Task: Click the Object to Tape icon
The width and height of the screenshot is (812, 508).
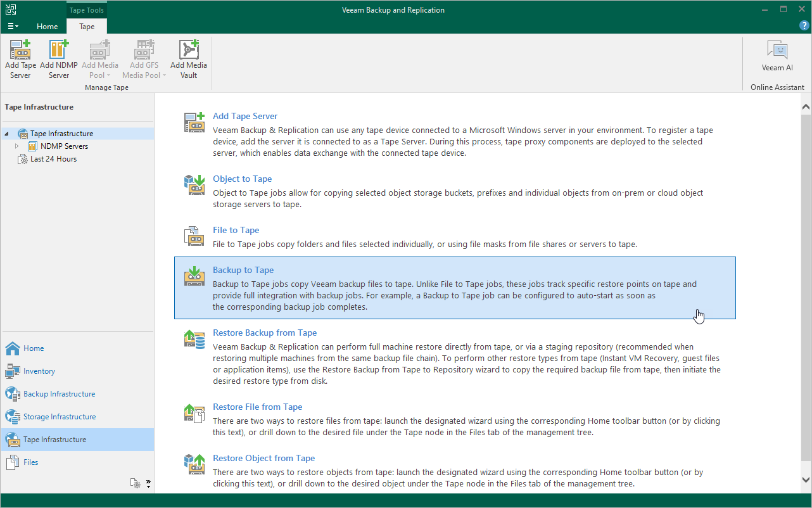Action: pos(194,185)
